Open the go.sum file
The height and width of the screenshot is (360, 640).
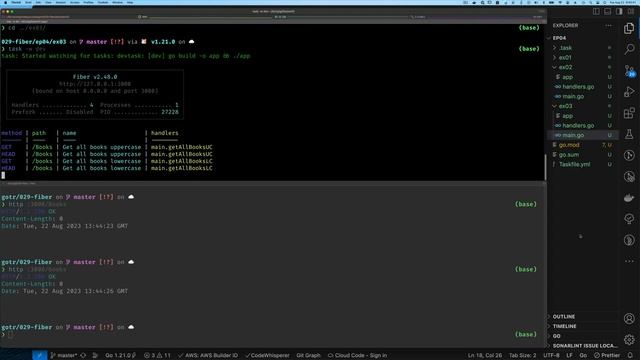coord(583,155)
